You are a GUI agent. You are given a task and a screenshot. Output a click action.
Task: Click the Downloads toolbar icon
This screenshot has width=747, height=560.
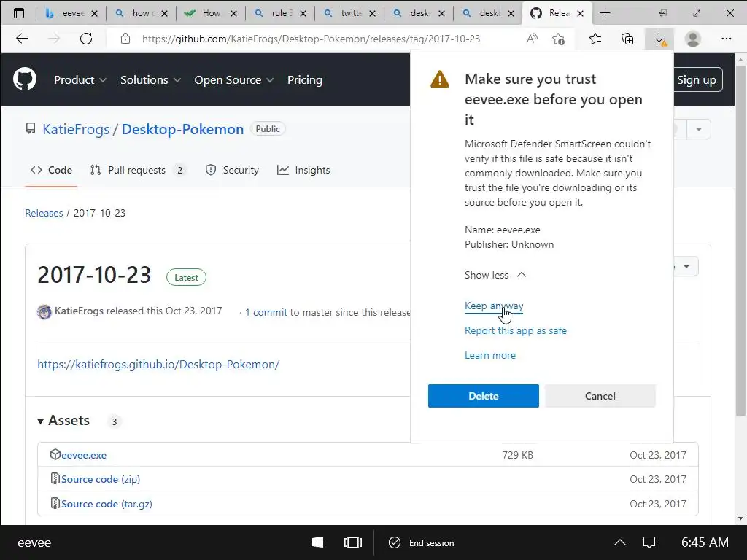click(659, 39)
